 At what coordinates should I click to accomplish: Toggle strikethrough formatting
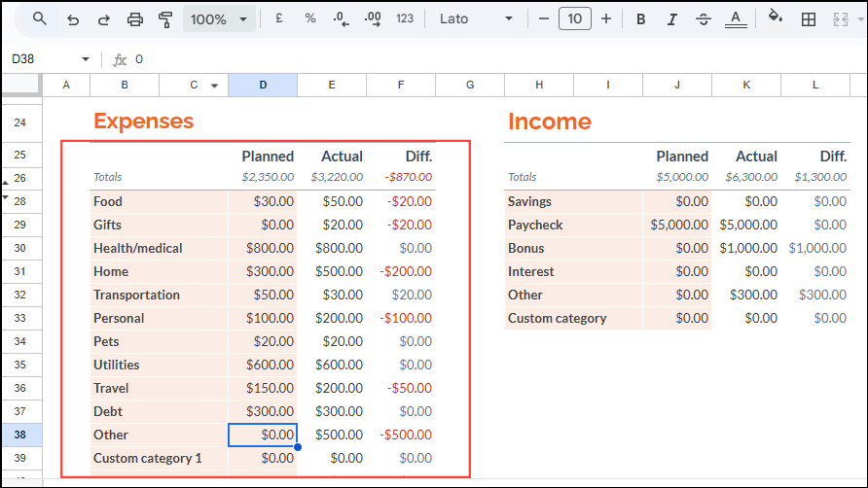[x=704, y=19]
